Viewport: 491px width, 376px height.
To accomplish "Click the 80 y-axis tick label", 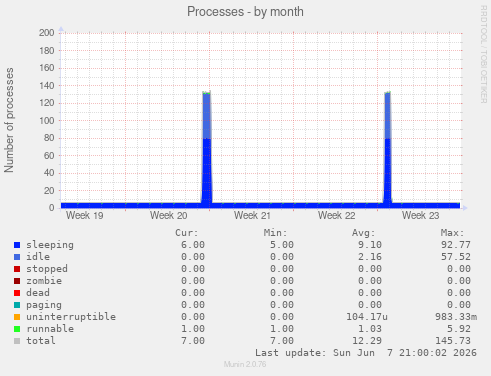I will [x=49, y=138].
